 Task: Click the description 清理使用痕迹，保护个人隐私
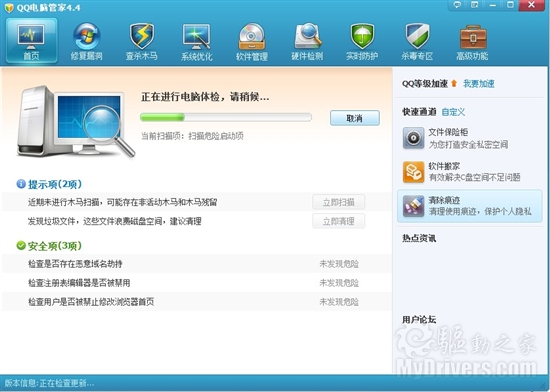pyautogui.click(x=480, y=211)
